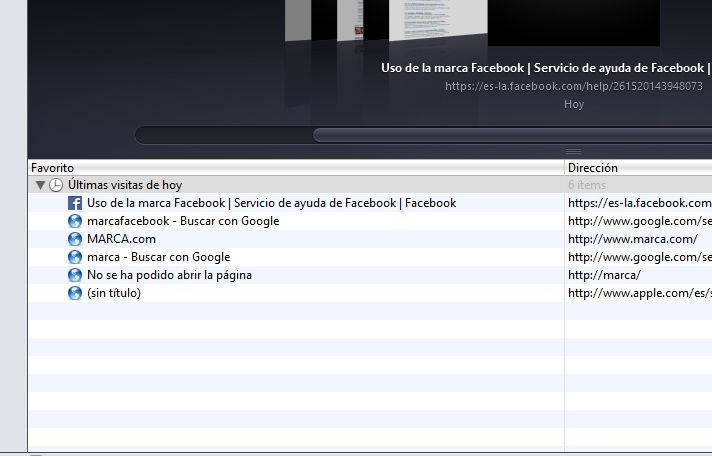Select marcafacebook - Buscar con Google entry

[183, 221]
